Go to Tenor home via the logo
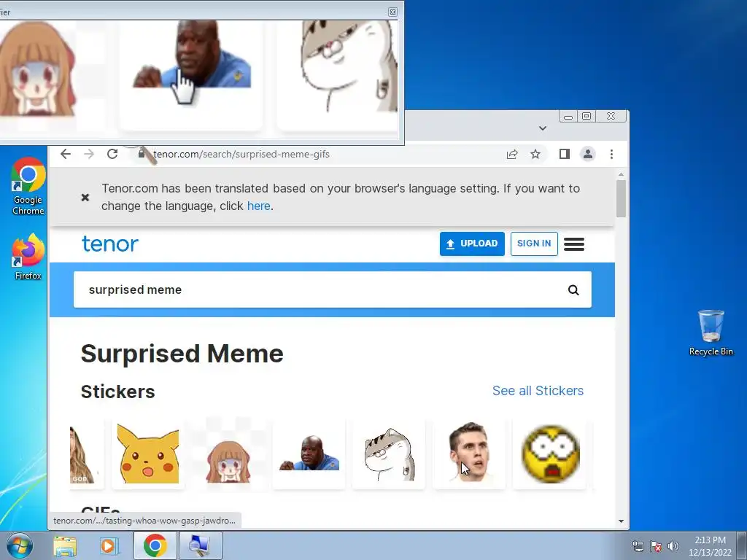This screenshot has width=747, height=560. click(x=110, y=244)
